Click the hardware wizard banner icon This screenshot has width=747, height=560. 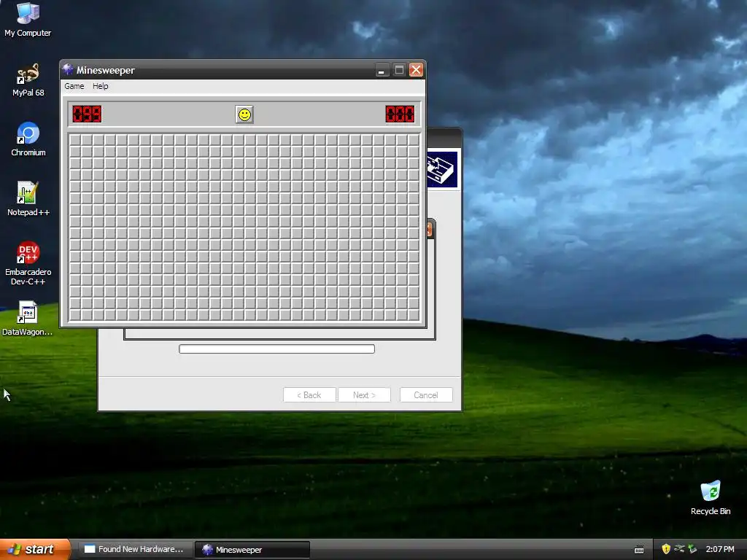[x=442, y=169]
